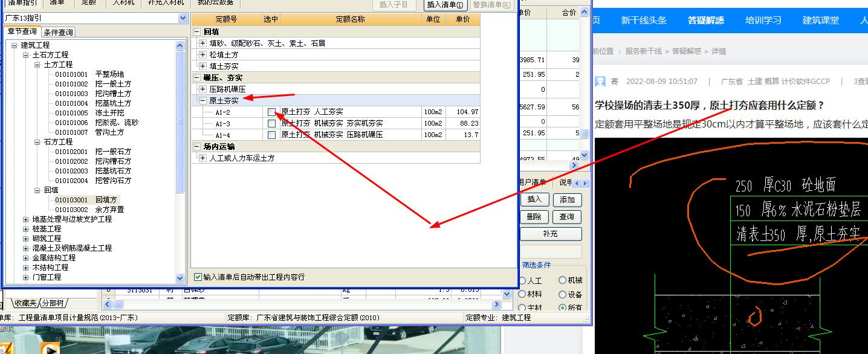The image size is (868, 354).
Task: Expand the 砌筑工程 tree node
Action: pyautogui.click(x=25, y=239)
